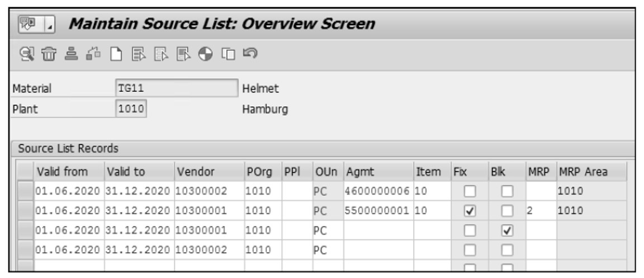Click the Source List Records section title
Image resolution: width=644 pixels, height=278 pixels.
[x=68, y=148]
